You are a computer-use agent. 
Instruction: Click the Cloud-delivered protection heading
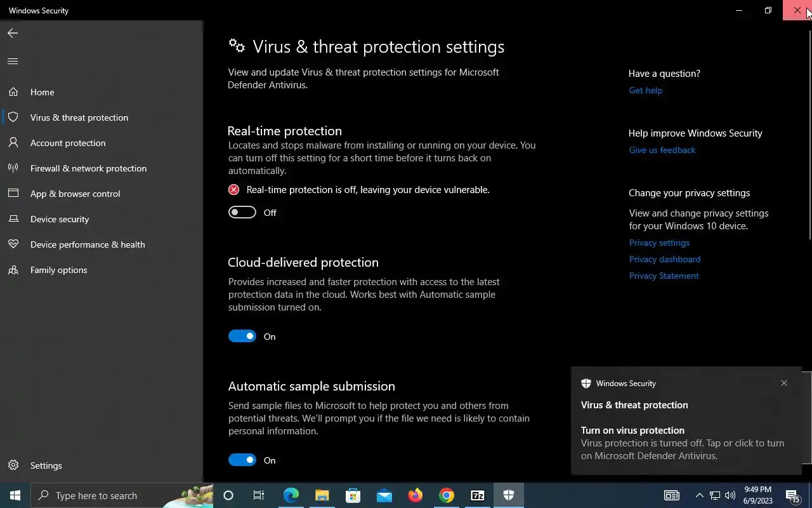(x=303, y=262)
